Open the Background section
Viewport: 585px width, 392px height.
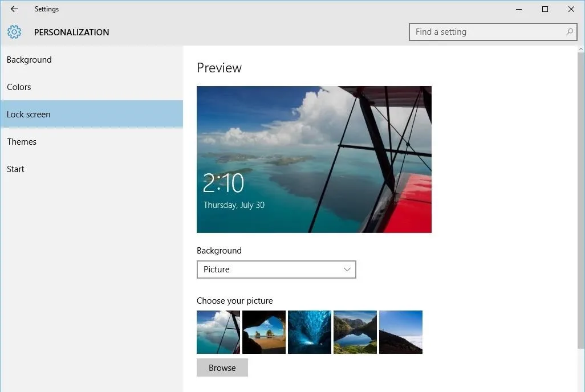point(29,60)
